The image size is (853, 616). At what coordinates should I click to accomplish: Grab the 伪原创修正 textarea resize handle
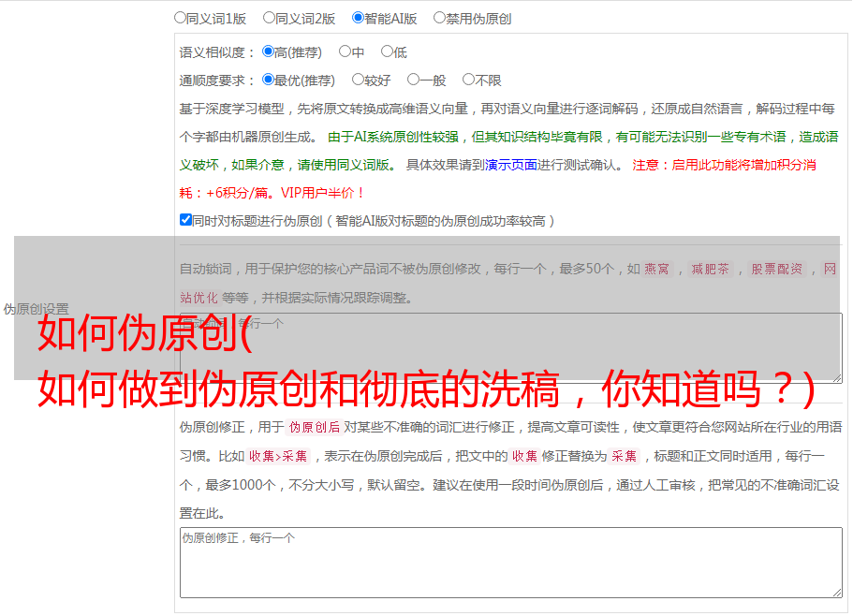(x=836, y=592)
